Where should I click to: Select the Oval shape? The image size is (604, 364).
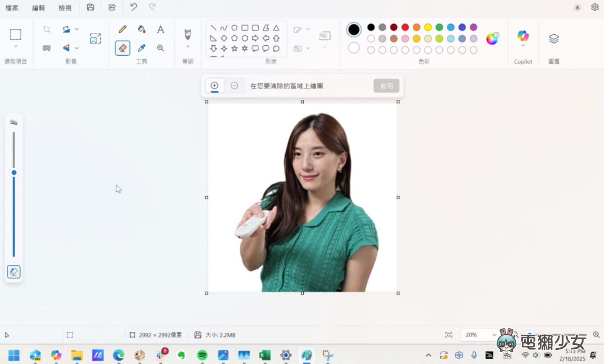point(234,28)
